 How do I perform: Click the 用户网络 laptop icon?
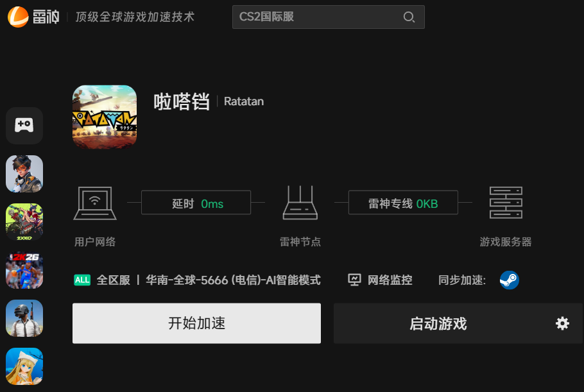pos(95,203)
